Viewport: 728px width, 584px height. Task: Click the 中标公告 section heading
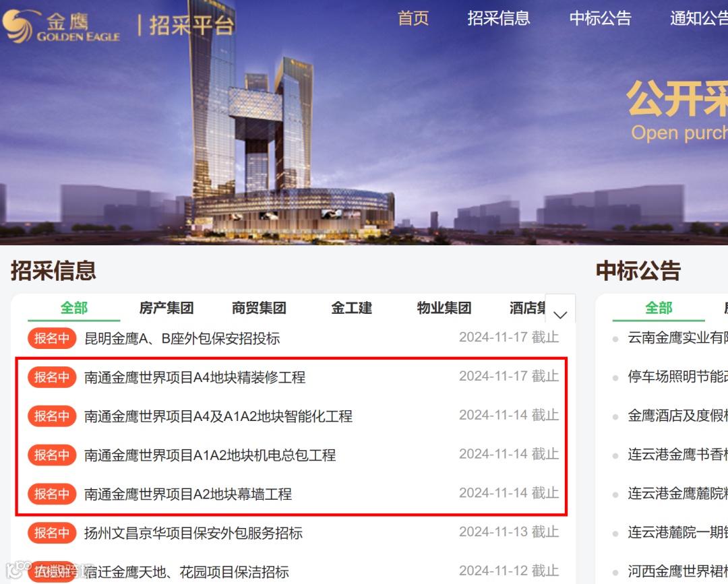(638, 270)
